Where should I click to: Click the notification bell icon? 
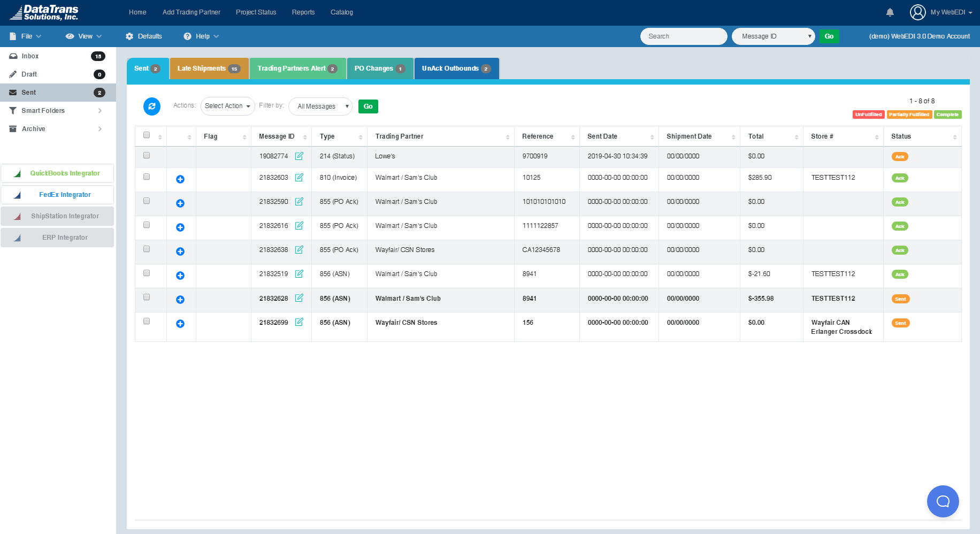pos(890,12)
